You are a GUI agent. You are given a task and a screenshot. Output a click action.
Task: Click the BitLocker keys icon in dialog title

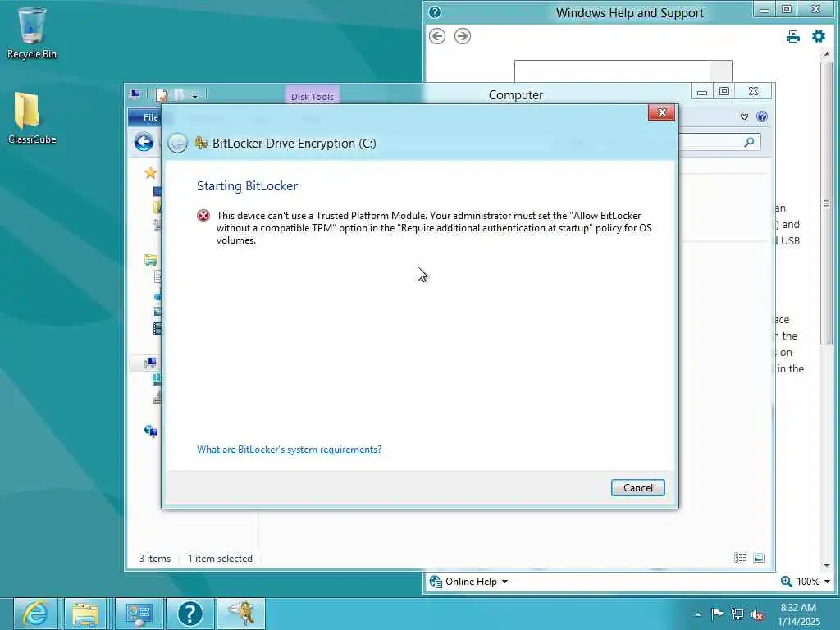click(201, 143)
